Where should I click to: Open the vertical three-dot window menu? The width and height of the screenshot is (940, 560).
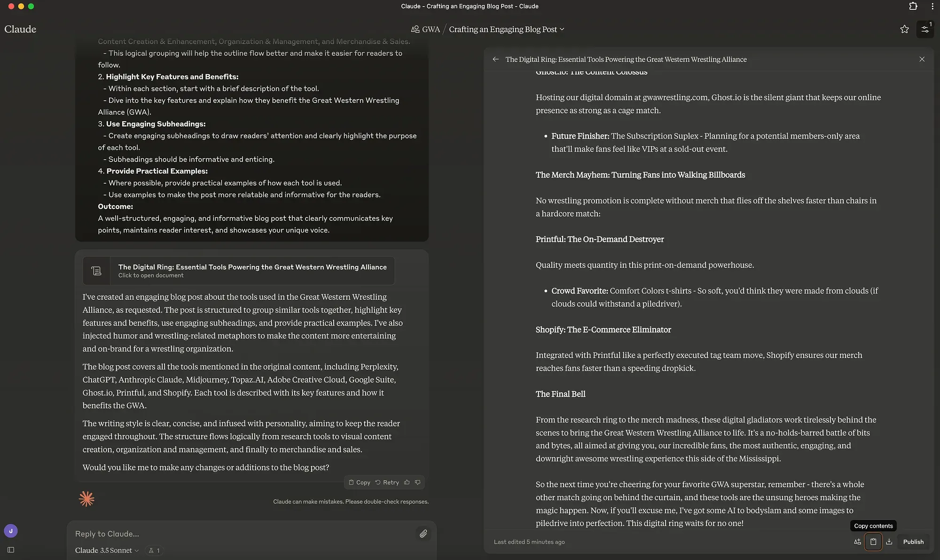coord(932,6)
